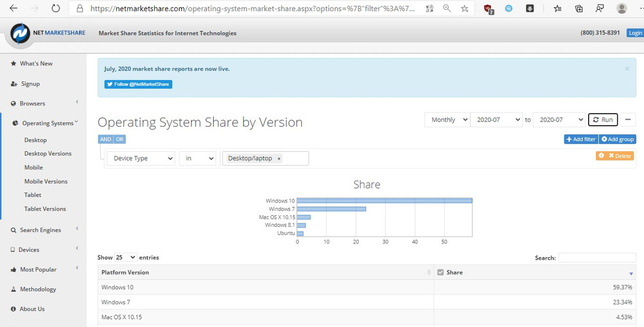
Task: Click the site lock padlock icon
Action: 79,9
